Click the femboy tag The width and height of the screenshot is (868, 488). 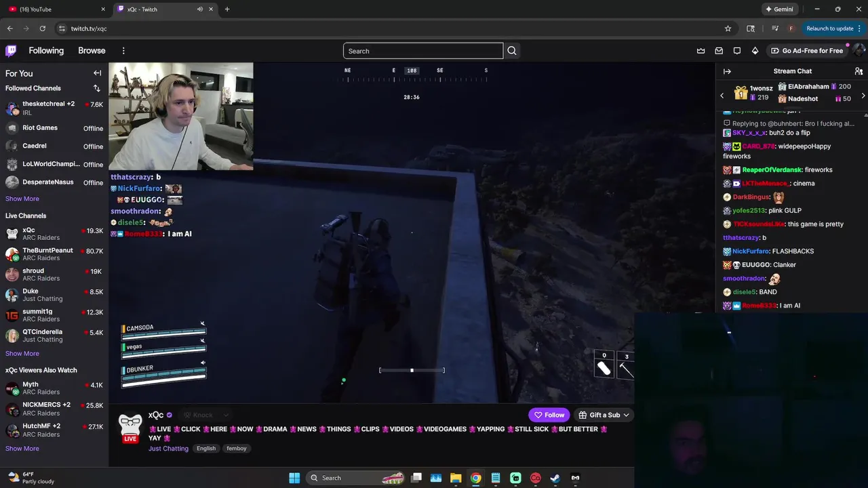coord(237,448)
